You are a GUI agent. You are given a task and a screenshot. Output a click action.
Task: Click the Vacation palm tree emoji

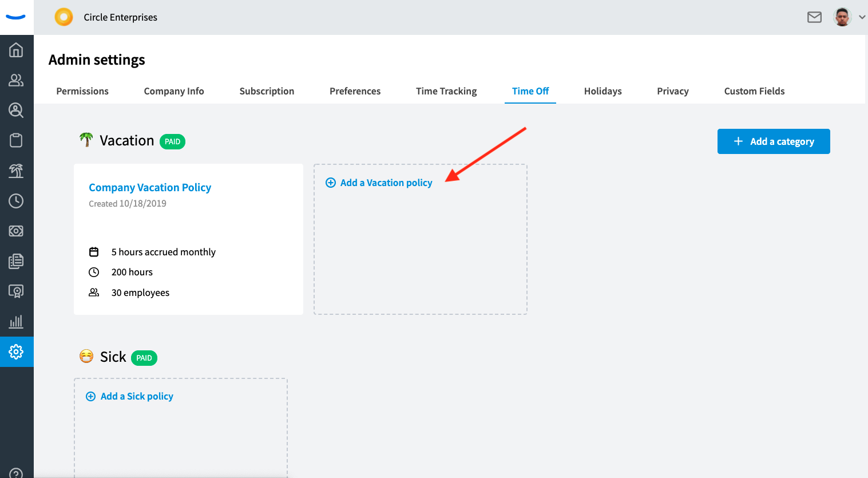(86, 140)
